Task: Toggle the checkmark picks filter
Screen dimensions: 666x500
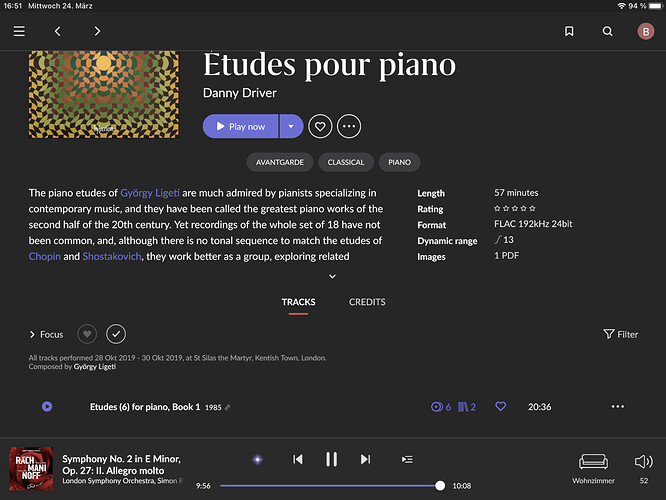Action: click(116, 334)
